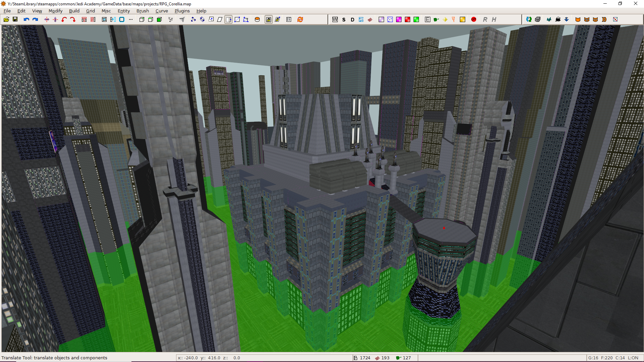Open the Edit menu
The width and height of the screenshot is (644, 362).
pyautogui.click(x=21, y=11)
